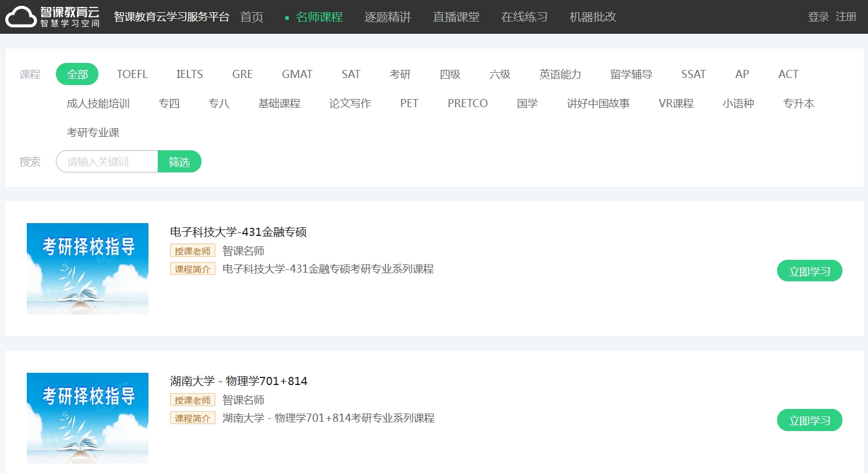Choose the VR课程 filter
The width and height of the screenshot is (868, 473).
676,104
